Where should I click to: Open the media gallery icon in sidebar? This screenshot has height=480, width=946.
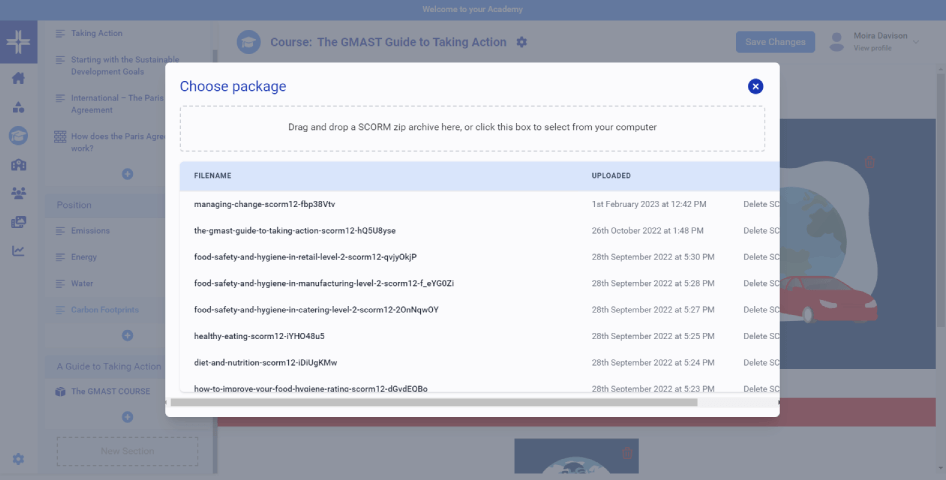pos(18,222)
